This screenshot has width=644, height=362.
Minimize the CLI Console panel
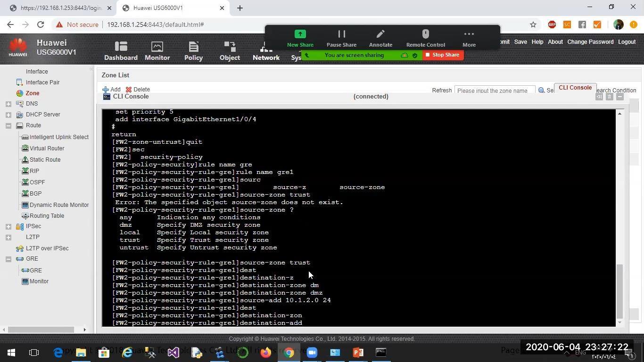[620, 97]
